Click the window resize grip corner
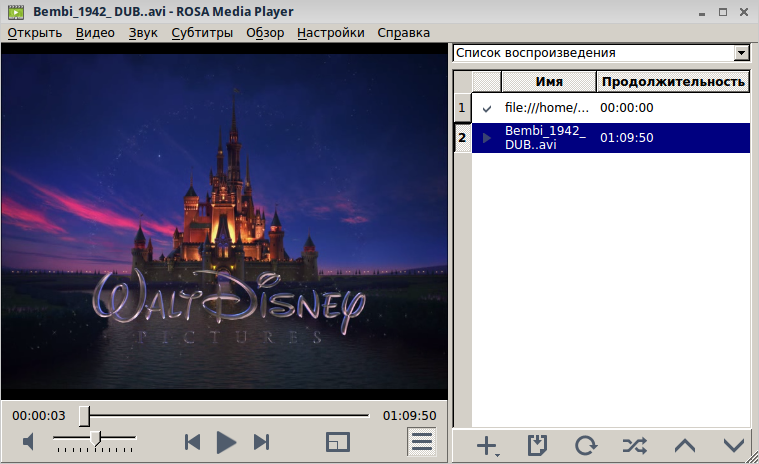Screen dimensions: 759x464 coord(753,458)
